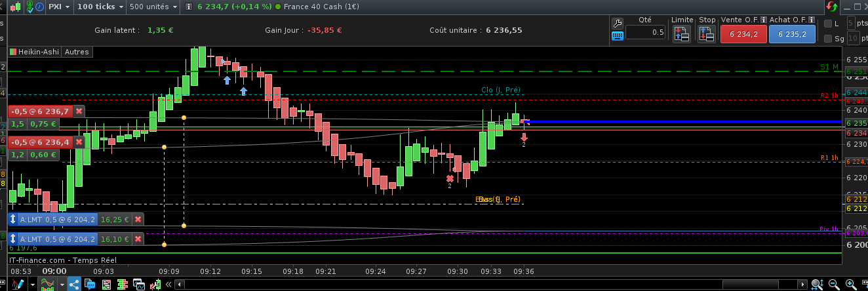Open the 500 unités dropdown
The height and width of the screenshot is (291, 868).
(153, 7)
